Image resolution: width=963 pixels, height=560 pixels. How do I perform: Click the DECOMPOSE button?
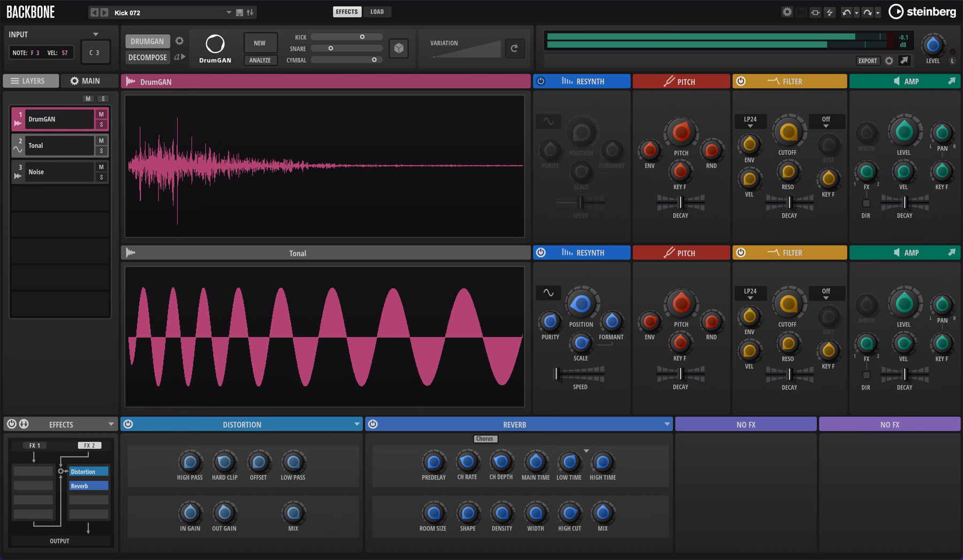tap(148, 57)
